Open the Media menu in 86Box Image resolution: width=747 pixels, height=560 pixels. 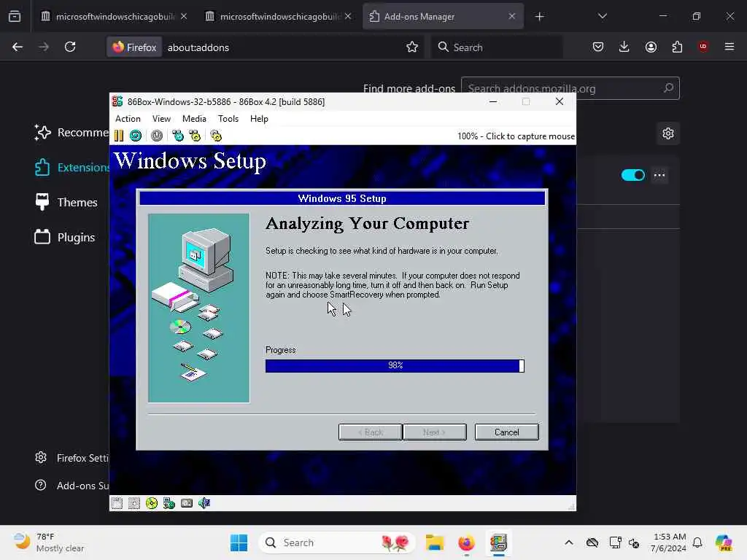coord(194,119)
